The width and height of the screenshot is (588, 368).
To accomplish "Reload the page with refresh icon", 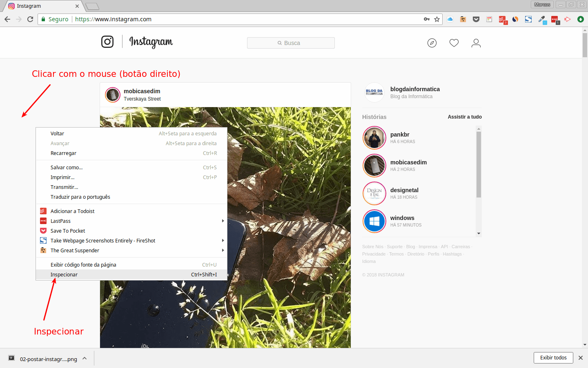I will (30, 19).
